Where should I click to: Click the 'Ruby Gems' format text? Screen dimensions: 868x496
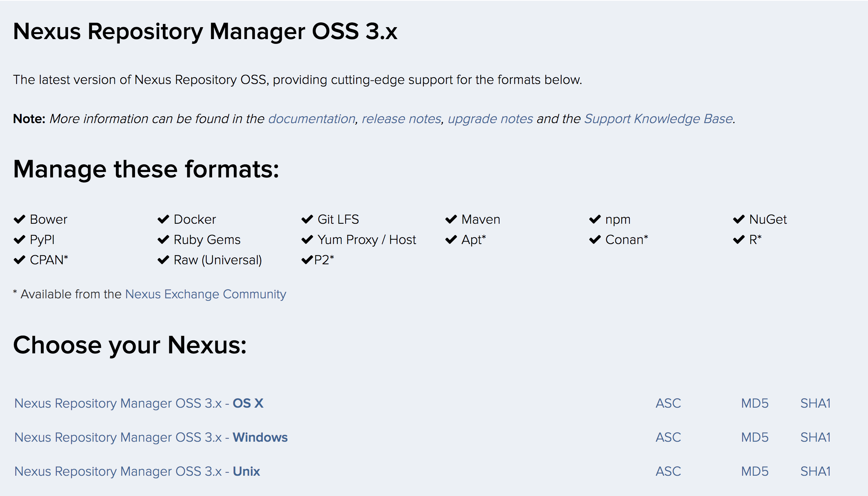click(207, 240)
